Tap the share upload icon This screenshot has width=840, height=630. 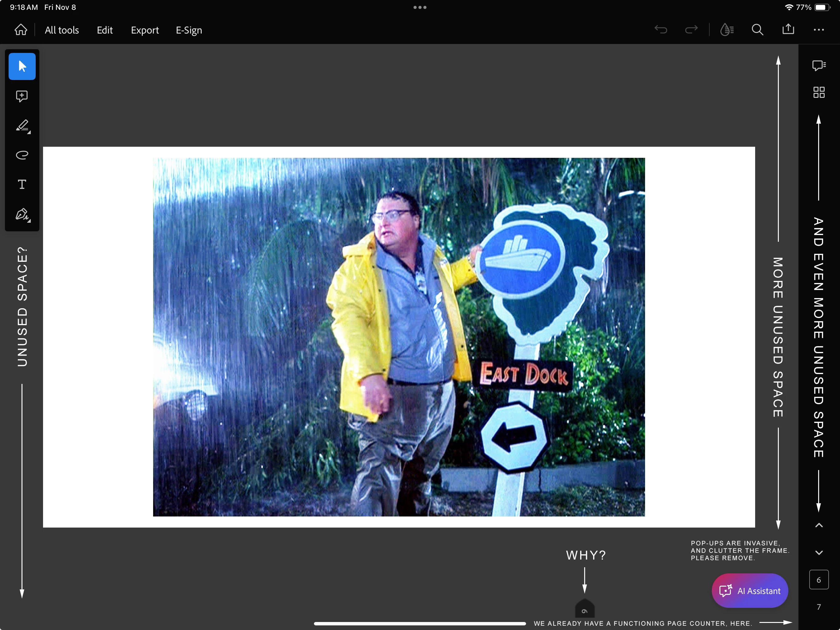tap(788, 29)
